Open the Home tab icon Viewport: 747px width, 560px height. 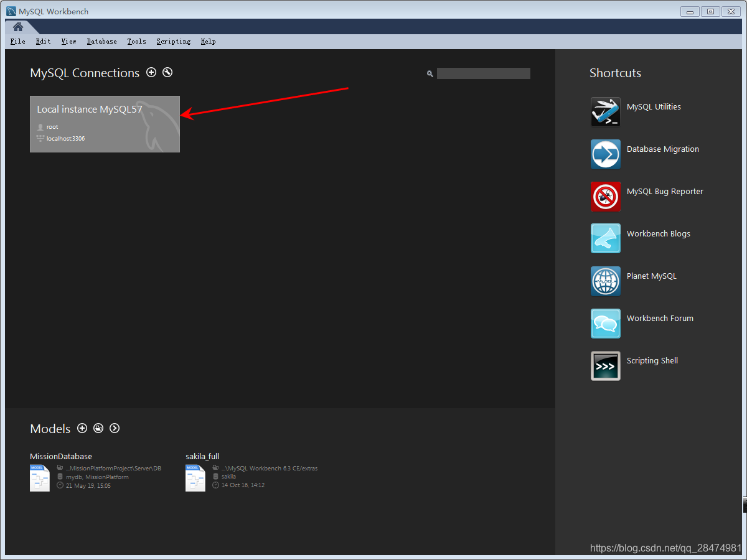(x=18, y=27)
